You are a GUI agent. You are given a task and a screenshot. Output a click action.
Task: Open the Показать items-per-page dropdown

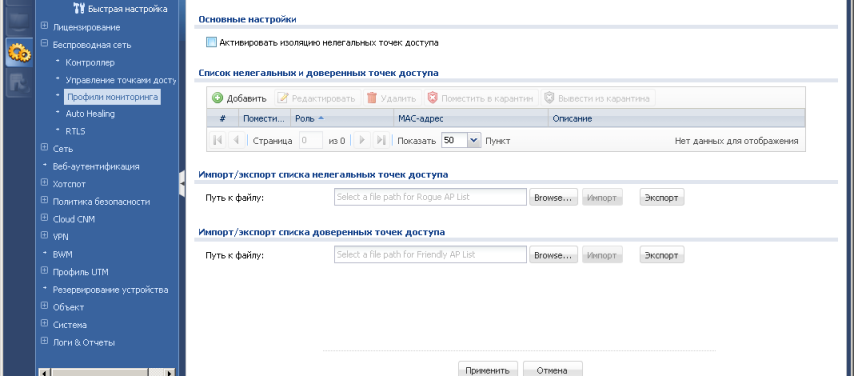474,141
